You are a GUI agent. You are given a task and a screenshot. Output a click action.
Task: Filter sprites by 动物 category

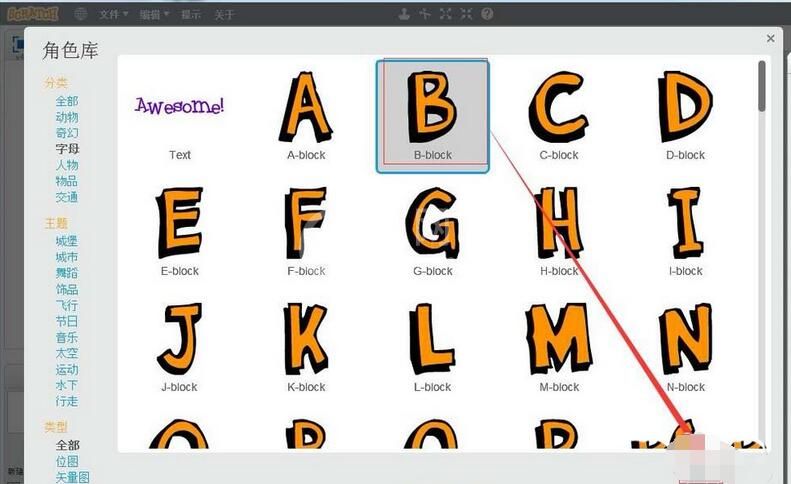coord(67,117)
